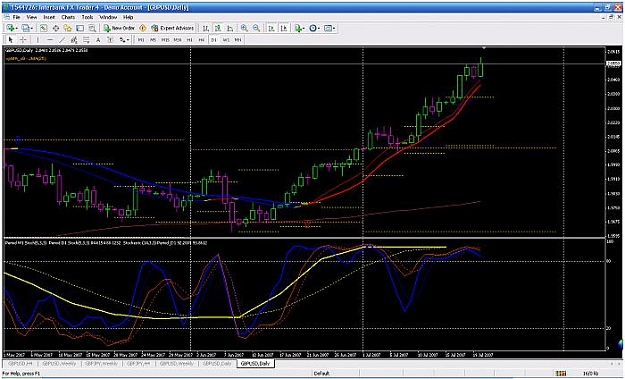
Task: Switch timeframe to M15
Action: 165,40
